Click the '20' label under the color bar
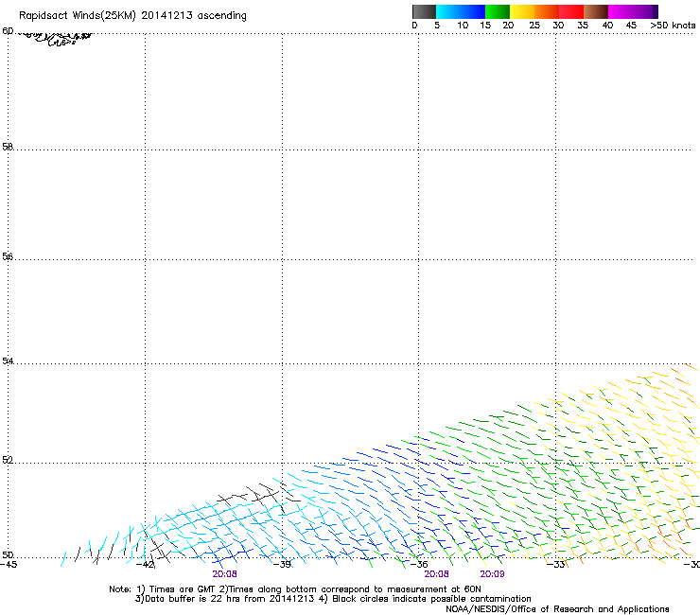The width and height of the screenshot is (700, 615). pos(508,26)
